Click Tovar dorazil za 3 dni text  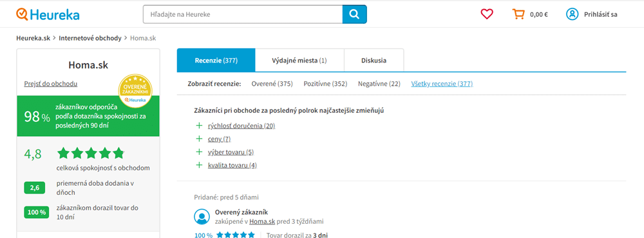[297, 235]
